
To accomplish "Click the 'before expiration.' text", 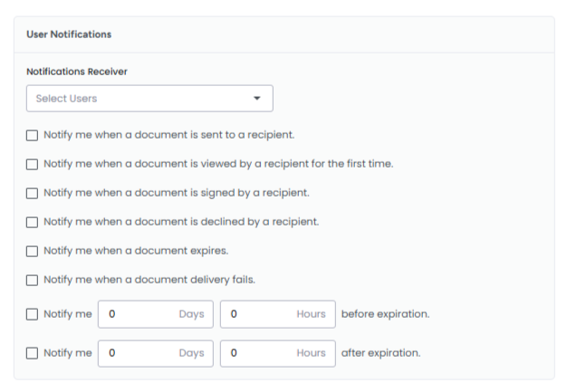I will click(385, 314).
